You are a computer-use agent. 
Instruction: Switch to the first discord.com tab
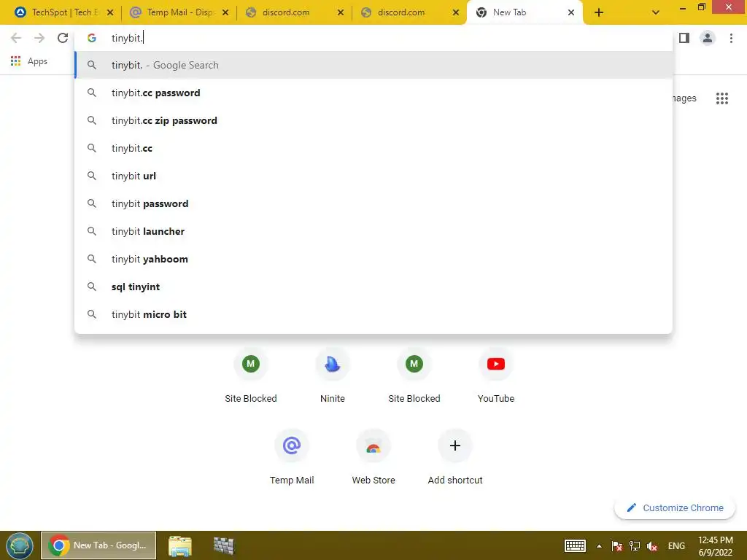287,12
